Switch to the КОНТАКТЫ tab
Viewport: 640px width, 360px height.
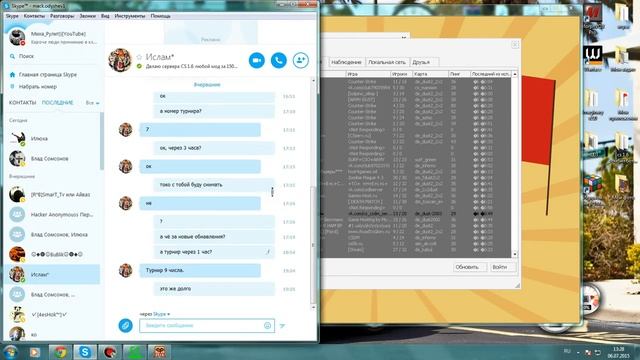coord(22,103)
